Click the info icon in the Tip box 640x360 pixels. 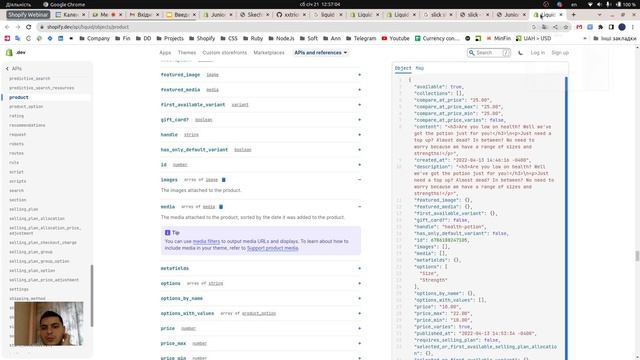[167, 233]
